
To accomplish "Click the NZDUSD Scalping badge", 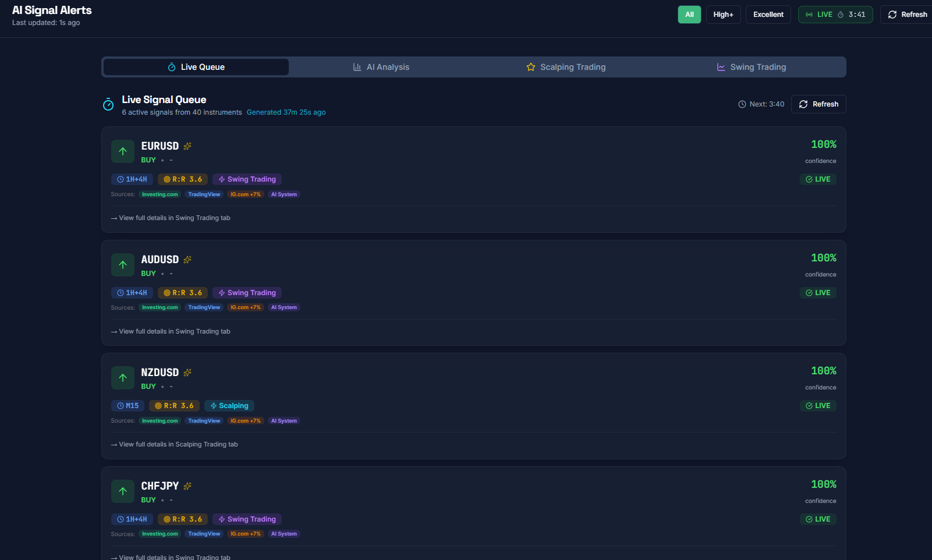I will [x=229, y=406].
